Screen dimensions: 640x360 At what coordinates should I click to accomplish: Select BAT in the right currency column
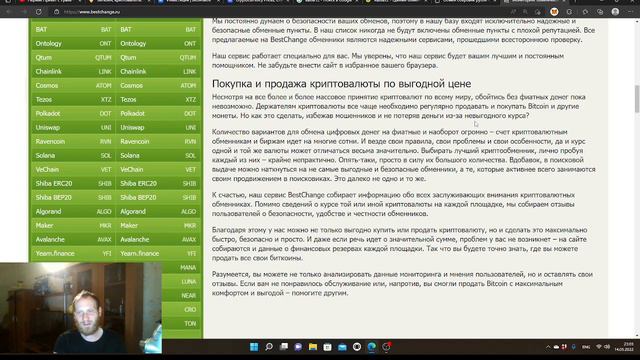tap(158, 29)
